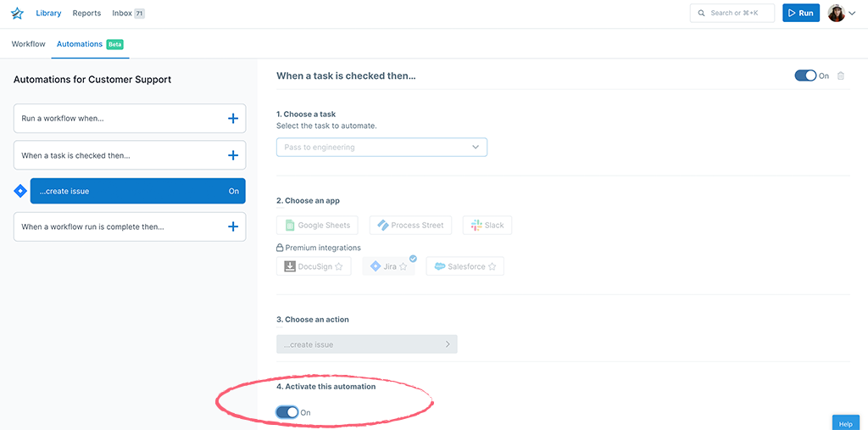Click the magnifier icon in search box

[702, 14]
